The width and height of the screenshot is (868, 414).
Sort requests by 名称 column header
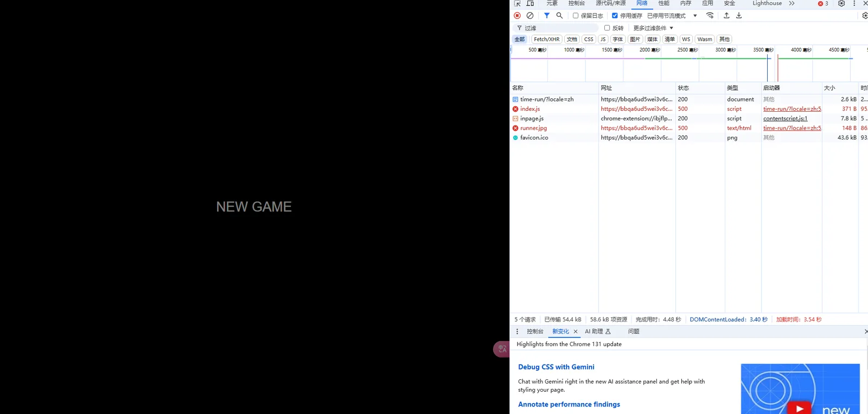(x=554, y=88)
